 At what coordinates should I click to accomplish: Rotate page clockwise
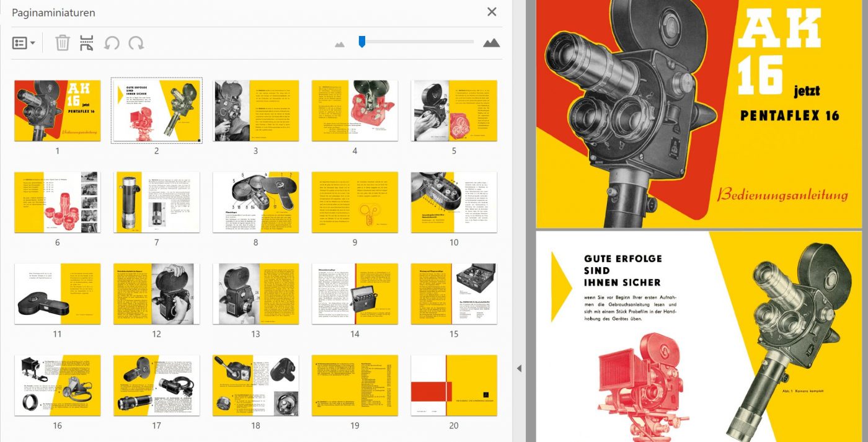click(136, 43)
